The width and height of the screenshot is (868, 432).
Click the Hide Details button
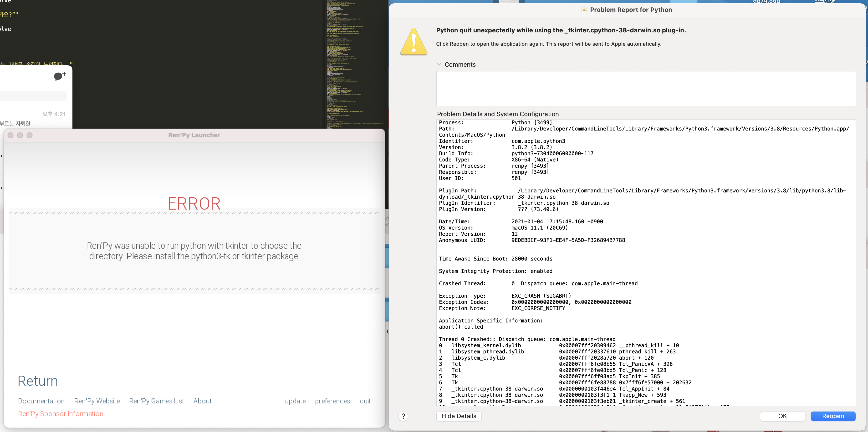point(459,416)
